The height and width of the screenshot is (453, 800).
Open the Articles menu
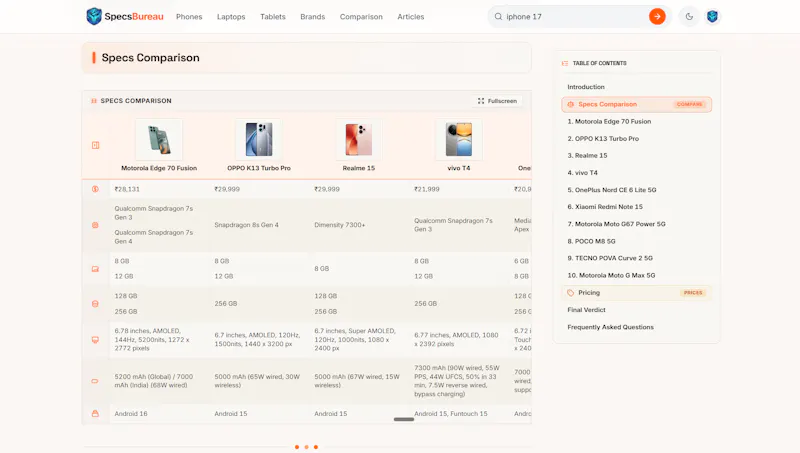[x=411, y=16]
